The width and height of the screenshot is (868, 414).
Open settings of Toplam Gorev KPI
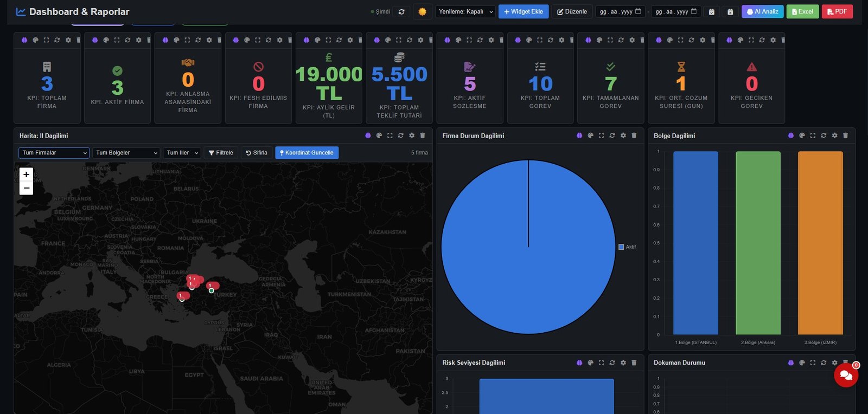[561, 40]
